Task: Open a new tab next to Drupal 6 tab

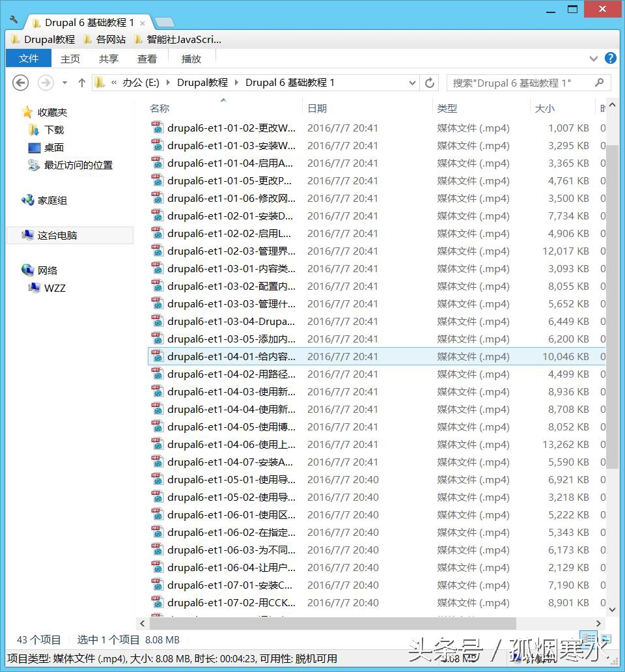Action: point(165,22)
